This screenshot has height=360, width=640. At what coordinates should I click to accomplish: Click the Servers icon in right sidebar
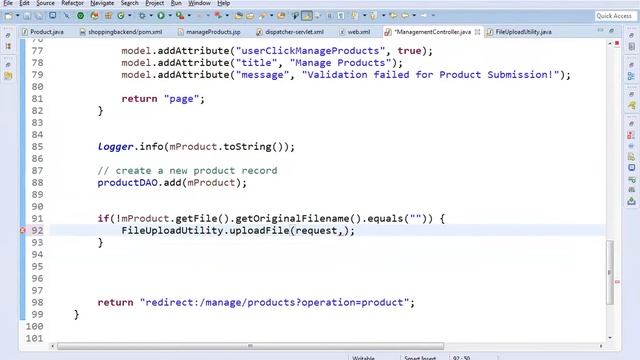pos(631,190)
